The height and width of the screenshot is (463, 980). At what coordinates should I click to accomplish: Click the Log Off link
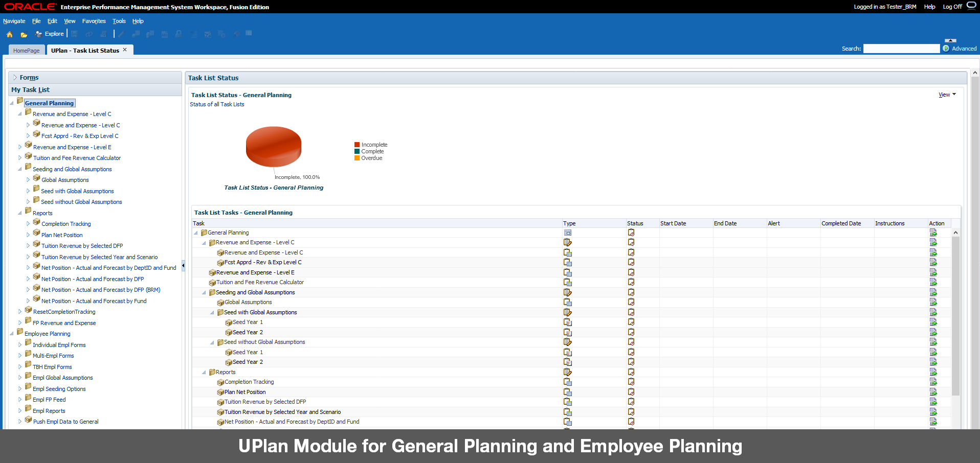(952, 7)
